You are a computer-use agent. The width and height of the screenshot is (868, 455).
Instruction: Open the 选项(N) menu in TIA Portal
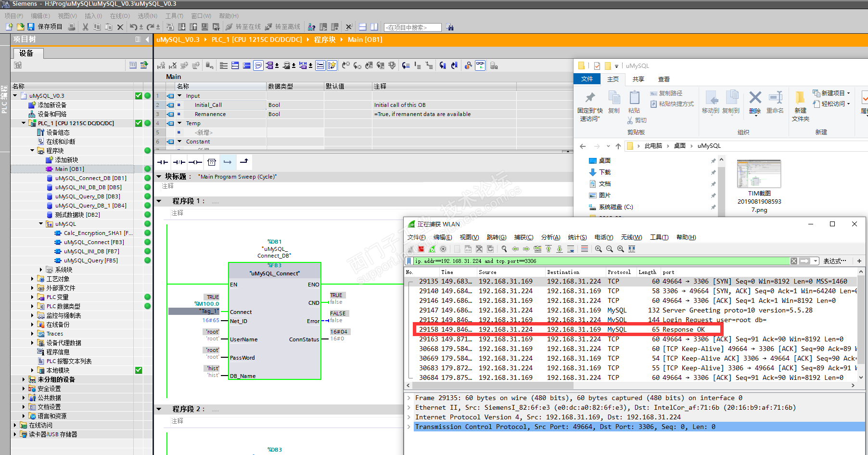(147, 16)
